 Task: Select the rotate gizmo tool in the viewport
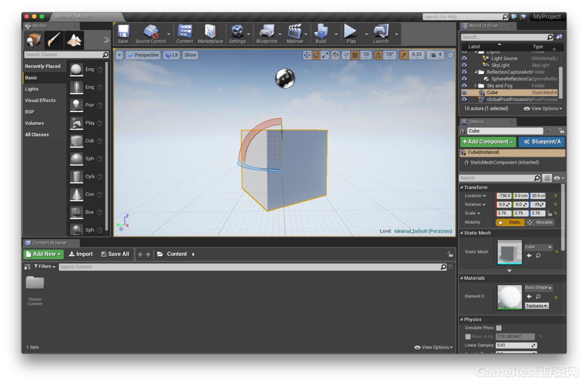(x=316, y=55)
